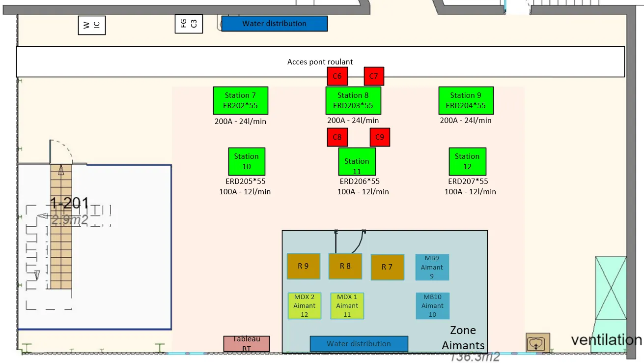Select the R 9 brown block

(x=304, y=266)
